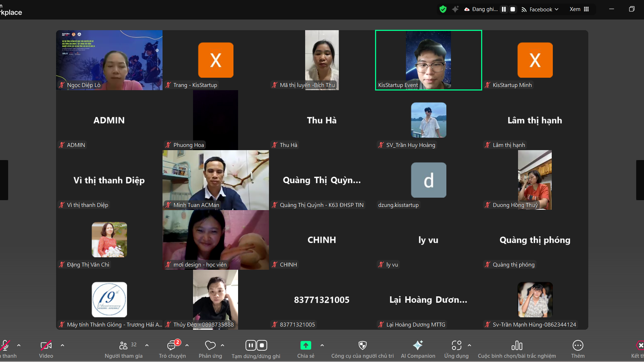Open Công cụ của người chủ trì host tools
The height and width of the screenshot is (362, 644).
[x=362, y=345]
